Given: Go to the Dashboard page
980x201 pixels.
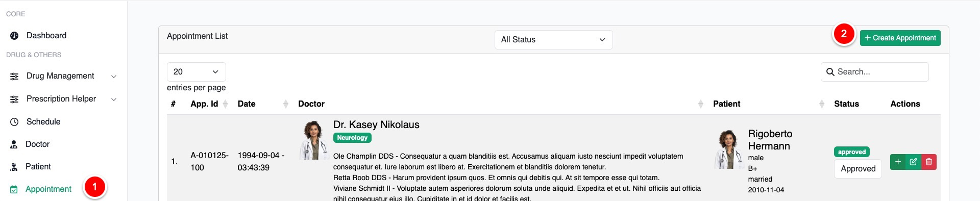Looking at the screenshot, I should click(46, 36).
